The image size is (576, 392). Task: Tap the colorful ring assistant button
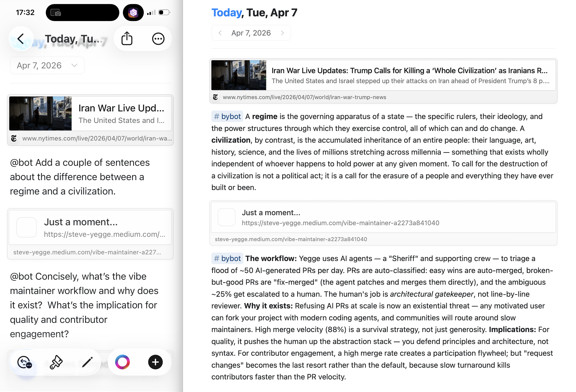click(x=122, y=362)
